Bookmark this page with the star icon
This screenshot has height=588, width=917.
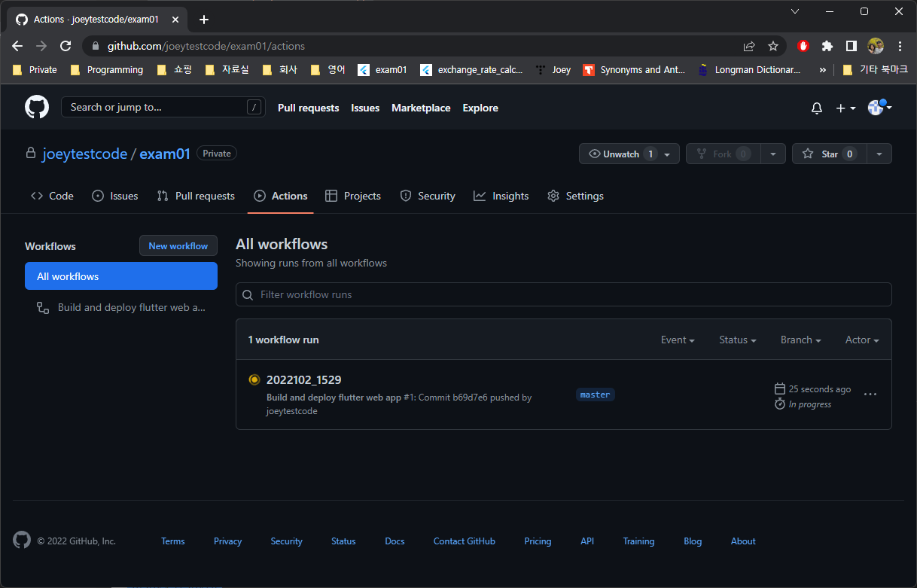[773, 46]
